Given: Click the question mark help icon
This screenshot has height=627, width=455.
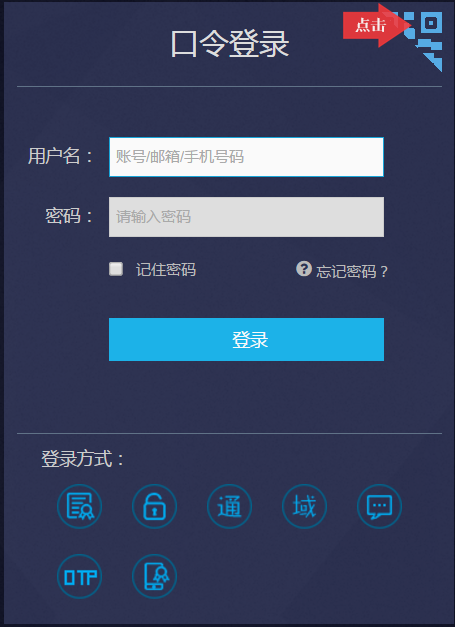Looking at the screenshot, I should pyautogui.click(x=304, y=269).
